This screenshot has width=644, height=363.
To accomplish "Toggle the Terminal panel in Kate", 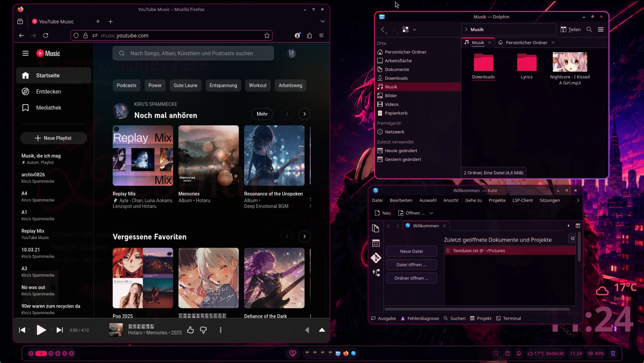I will [508, 318].
